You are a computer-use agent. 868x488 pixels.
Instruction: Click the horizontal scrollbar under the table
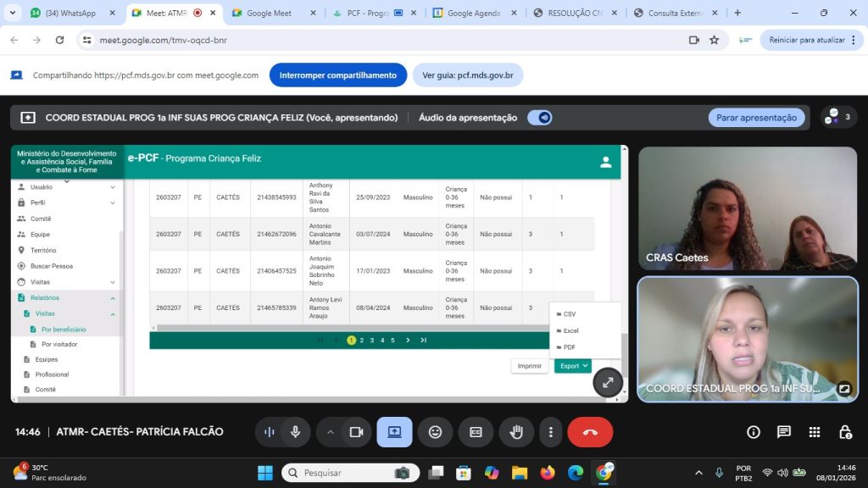coord(348,327)
